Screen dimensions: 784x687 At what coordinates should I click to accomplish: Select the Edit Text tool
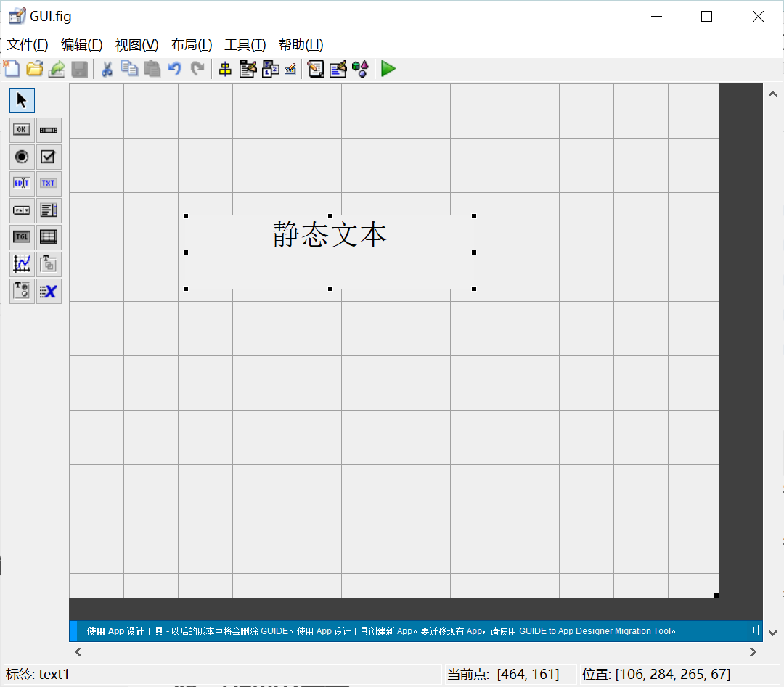(21, 184)
